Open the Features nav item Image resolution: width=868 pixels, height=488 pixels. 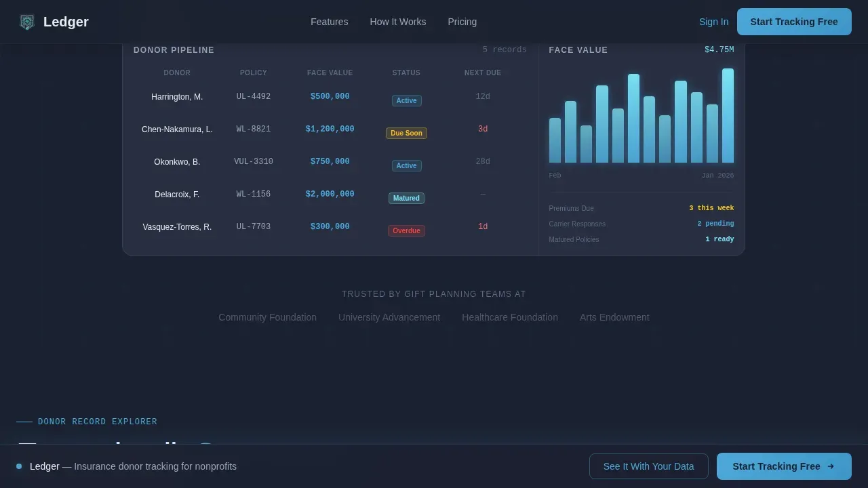coord(330,22)
